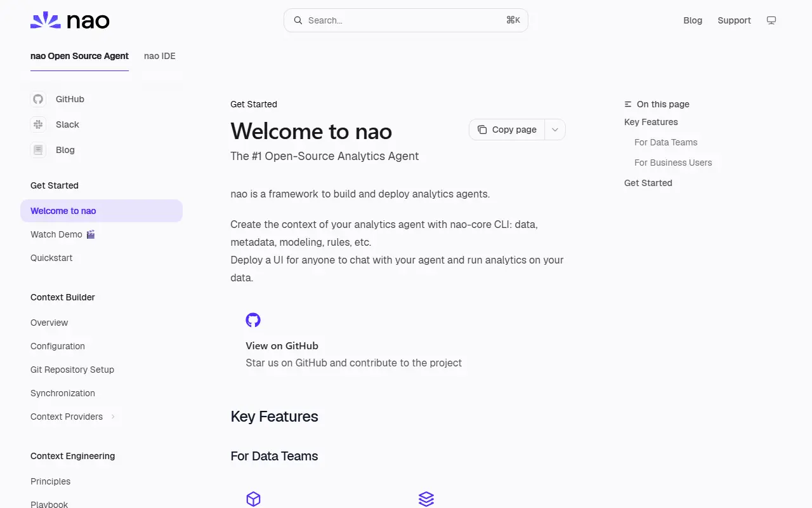This screenshot has height=508, width=812.
Task: Select the nao Open Source Agent tab
Action: (79, 56)
